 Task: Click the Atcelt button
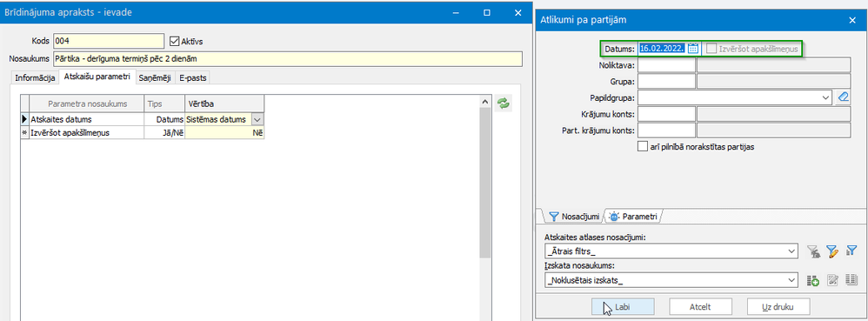(x=700, y=306)
